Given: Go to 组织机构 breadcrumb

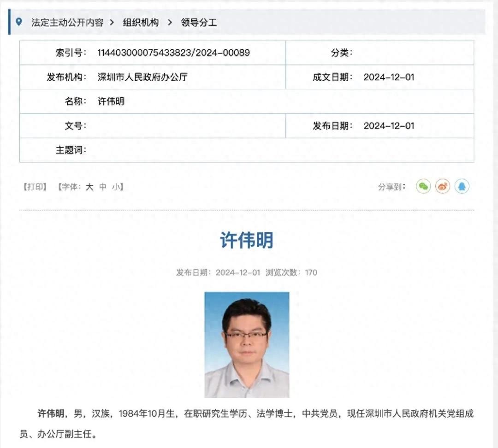Looking at the screenshot, I should tap(141, 23).
